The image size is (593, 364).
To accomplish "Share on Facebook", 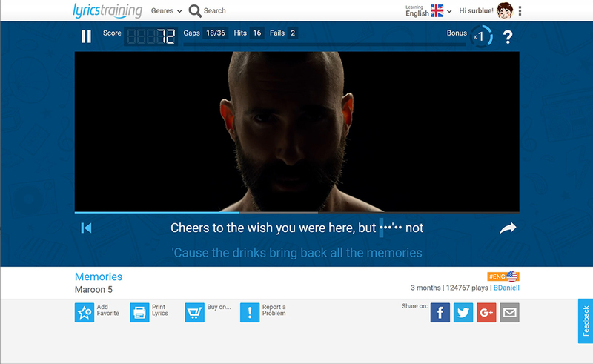I will tap(440, 313).
